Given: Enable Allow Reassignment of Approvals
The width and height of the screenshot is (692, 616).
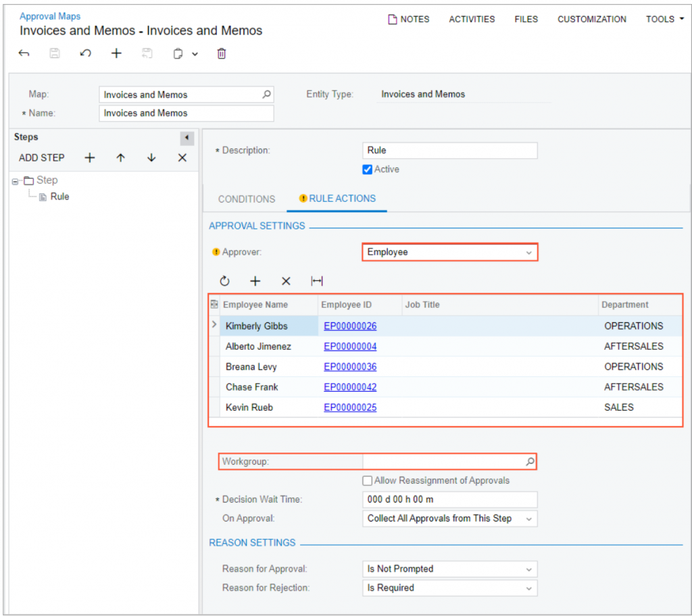Looking at the screenshot, I should pos(367,480).
